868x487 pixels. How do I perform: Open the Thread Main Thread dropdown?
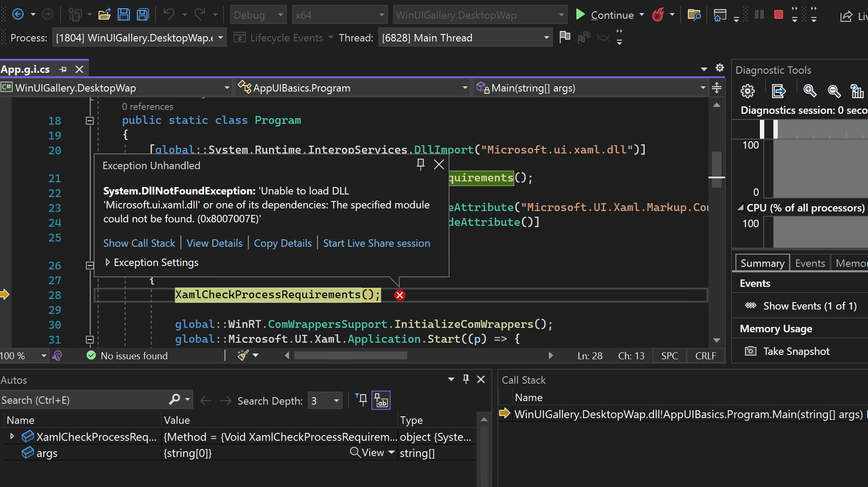[x=546, y=38]
